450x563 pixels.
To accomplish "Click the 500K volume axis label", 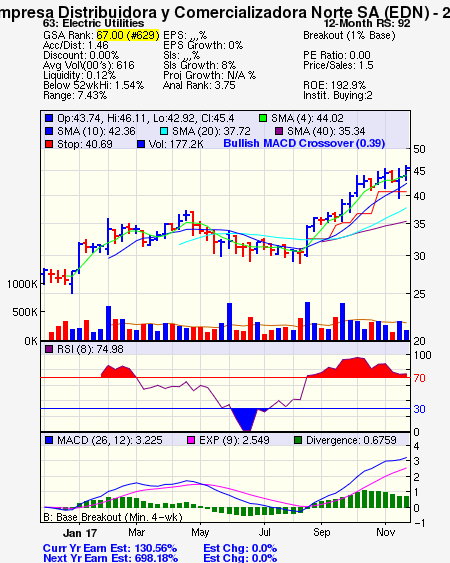I will [25, 312].
